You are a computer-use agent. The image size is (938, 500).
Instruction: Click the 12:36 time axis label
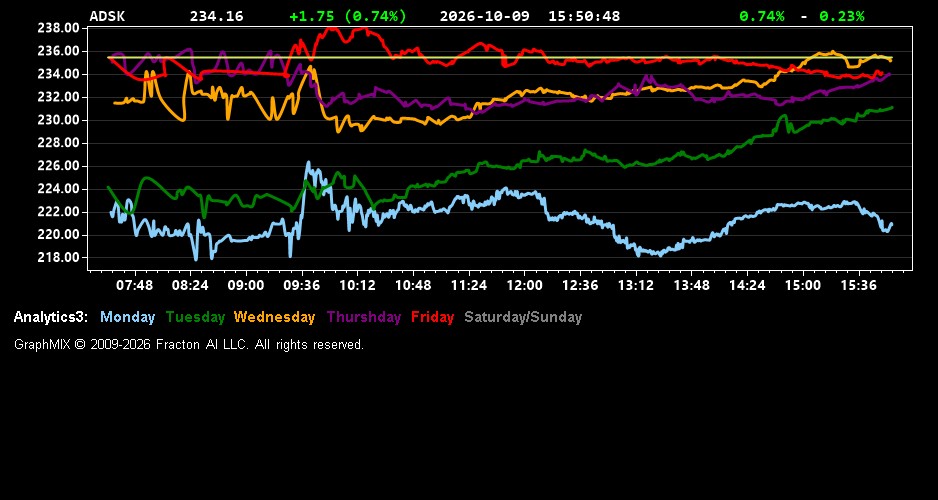click(x=580, y=285)
